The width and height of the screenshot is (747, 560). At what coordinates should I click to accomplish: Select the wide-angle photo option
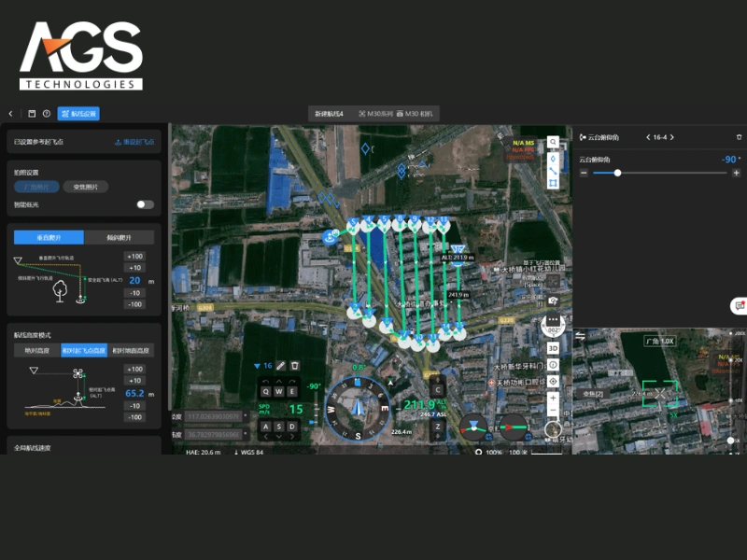click(x=36, y=187)
